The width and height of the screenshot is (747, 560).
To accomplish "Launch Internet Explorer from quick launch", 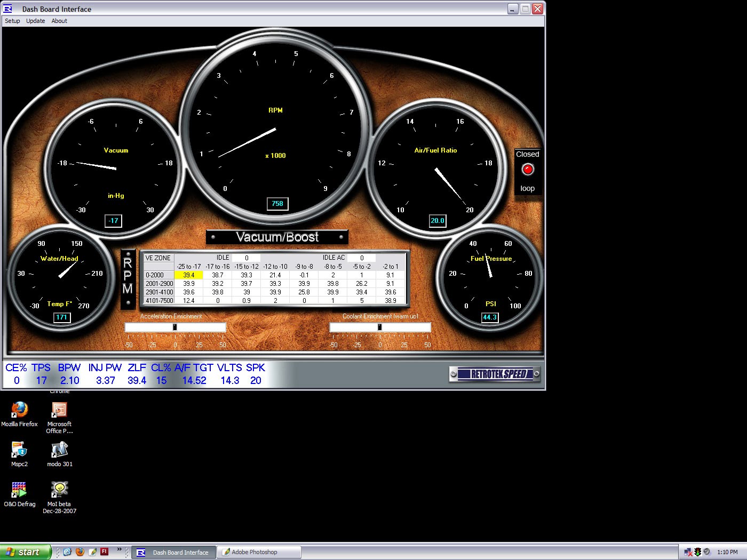I will pos(67,551).
